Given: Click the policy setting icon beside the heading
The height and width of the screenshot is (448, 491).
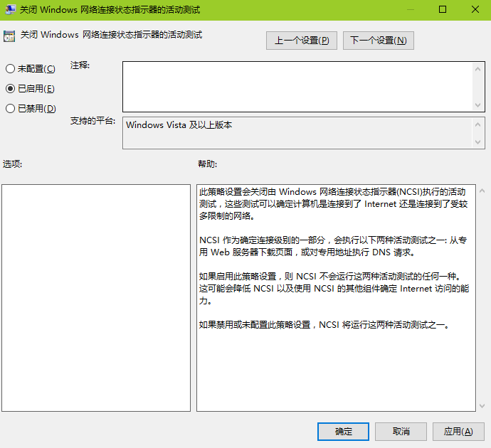Looking at the screenshot, I should tap(10, 36).
